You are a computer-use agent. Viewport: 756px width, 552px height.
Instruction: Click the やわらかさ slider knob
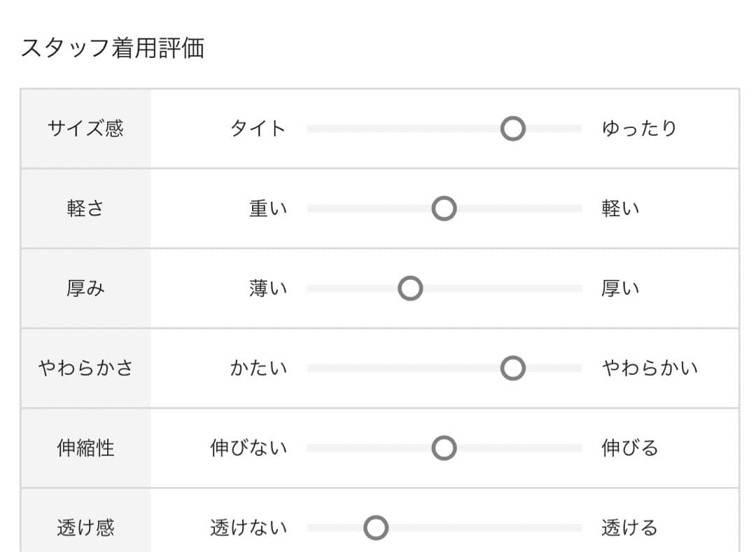coord(513,367)
